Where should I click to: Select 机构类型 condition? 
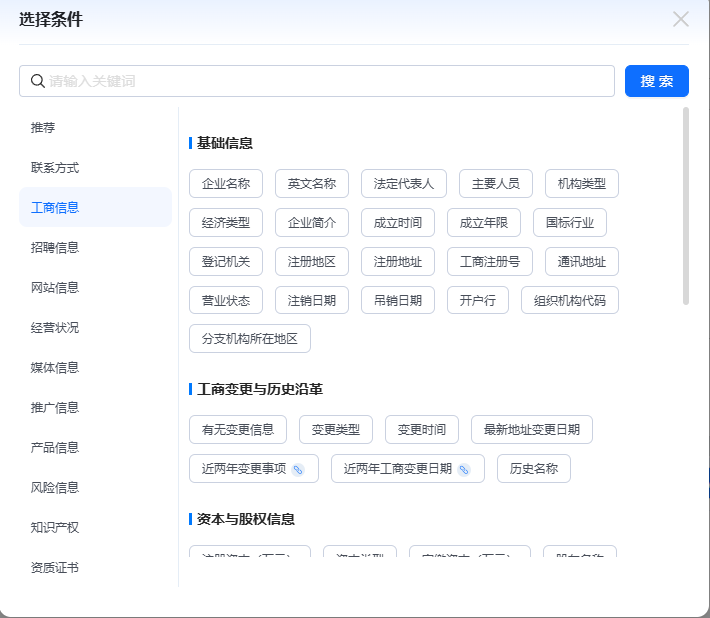click(582, 183)
